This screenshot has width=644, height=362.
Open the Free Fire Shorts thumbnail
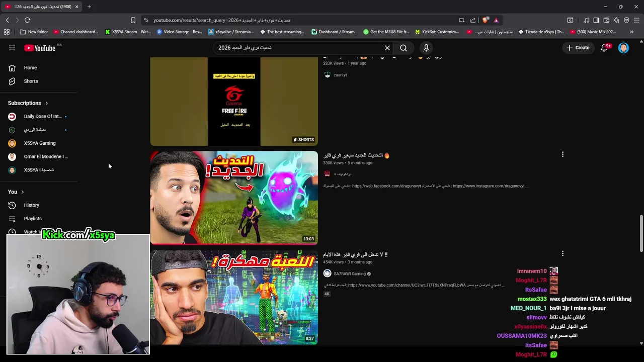234,102
